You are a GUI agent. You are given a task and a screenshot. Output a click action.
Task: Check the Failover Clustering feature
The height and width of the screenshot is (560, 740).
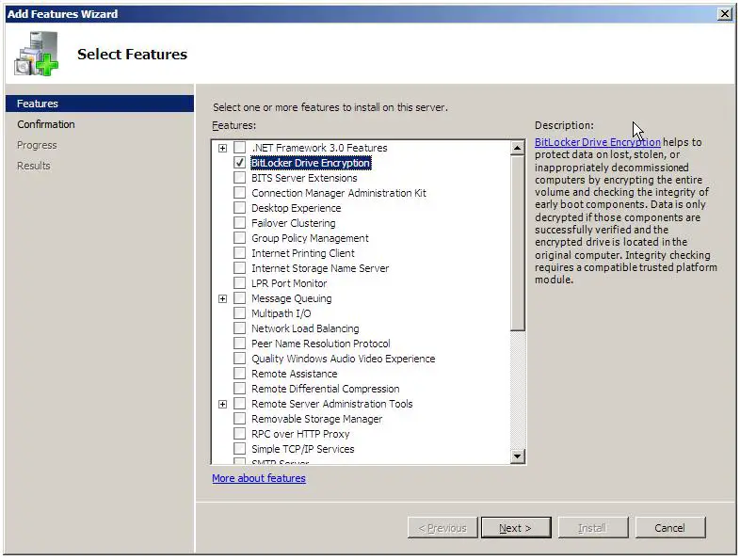pos(240,223)
